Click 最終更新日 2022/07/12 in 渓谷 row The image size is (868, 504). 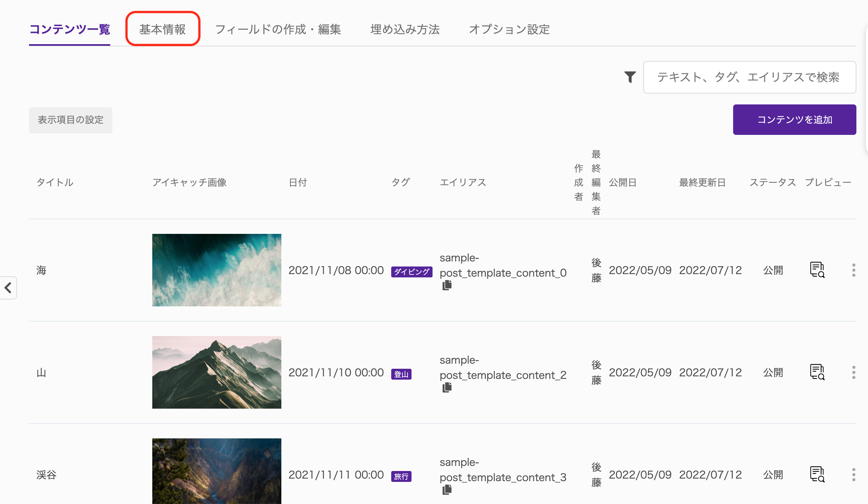pyautogui.click(x=711, y=475)
